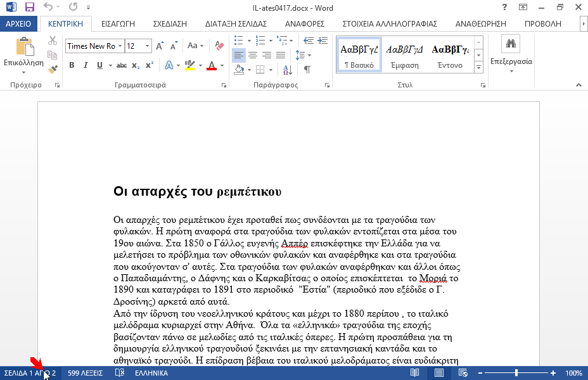Increase paragraph indent
588x380 pixels.
(323, 41)
